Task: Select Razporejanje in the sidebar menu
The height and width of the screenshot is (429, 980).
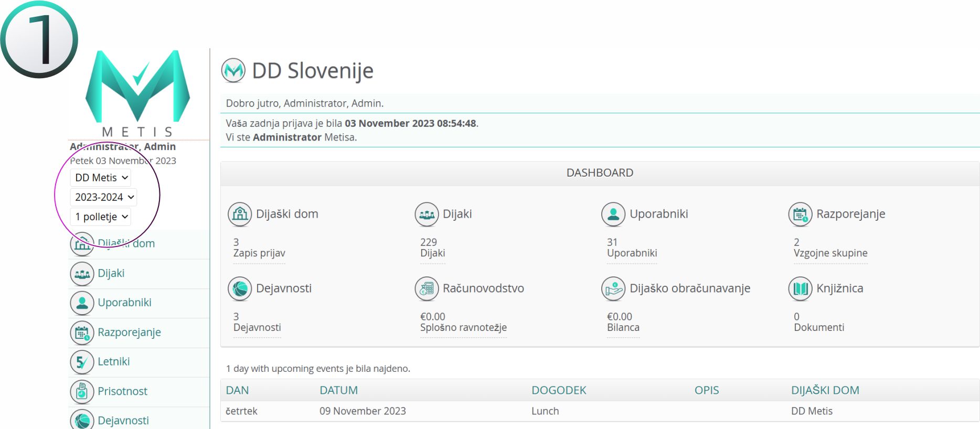Action: pos(129,333)
